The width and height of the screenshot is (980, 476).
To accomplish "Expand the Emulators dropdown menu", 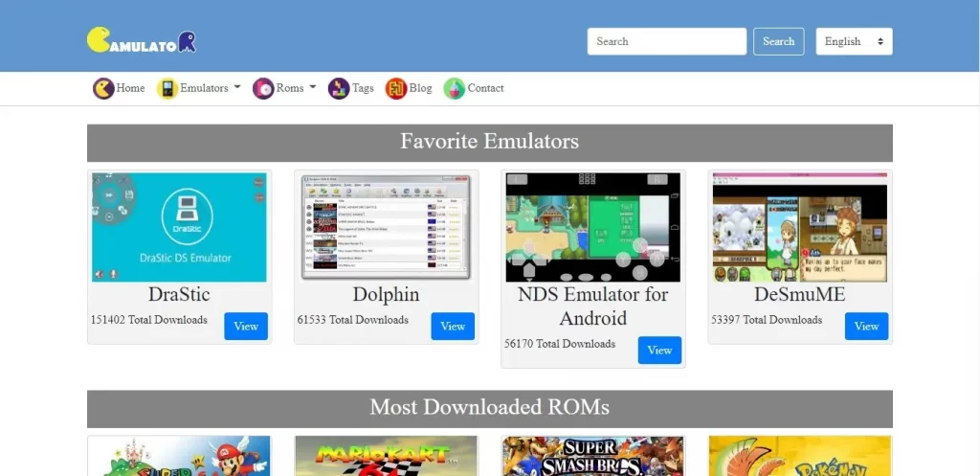I will pyautogui.click(x=210, y=88).
